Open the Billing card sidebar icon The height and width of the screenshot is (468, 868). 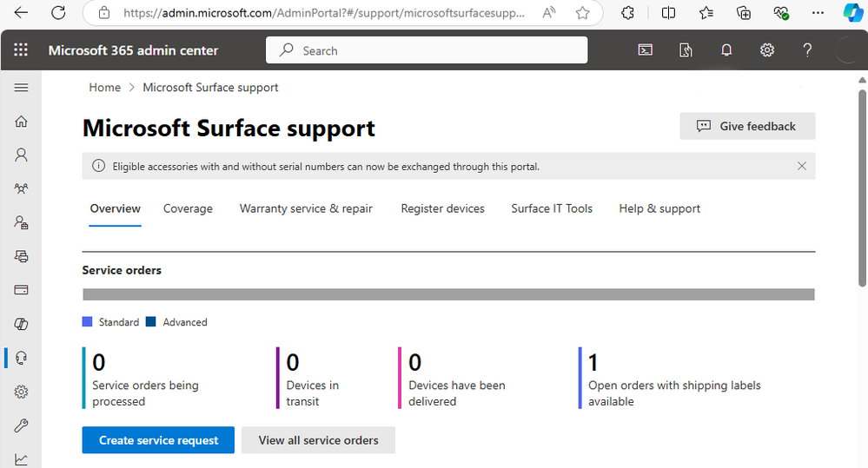22,289
